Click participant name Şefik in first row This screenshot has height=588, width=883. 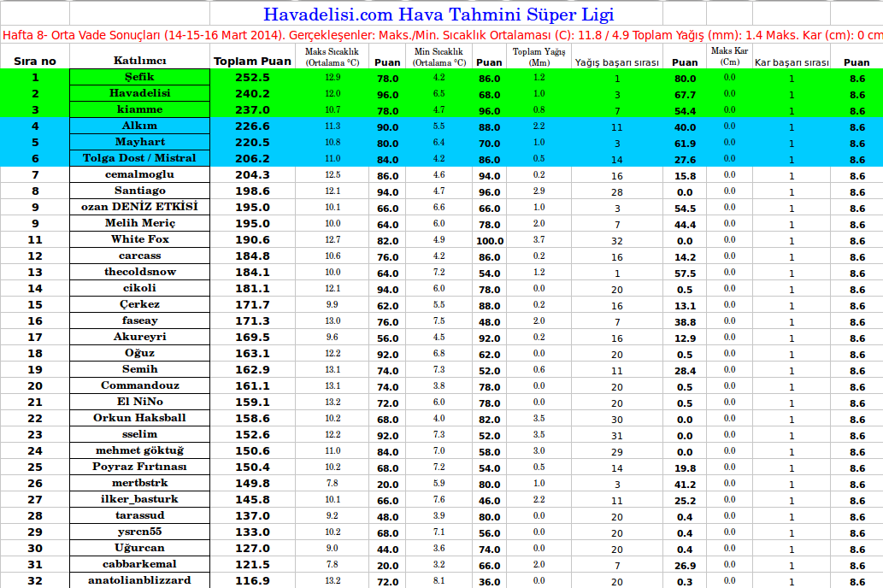coord(139,77)
